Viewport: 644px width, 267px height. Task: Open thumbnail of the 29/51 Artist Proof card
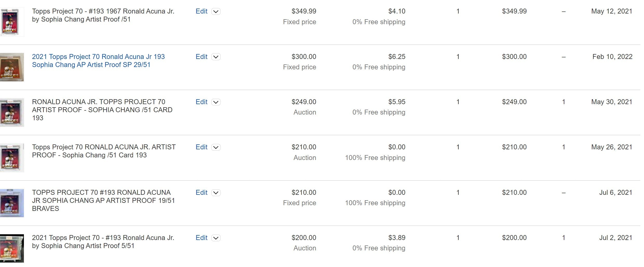(12, 67)
